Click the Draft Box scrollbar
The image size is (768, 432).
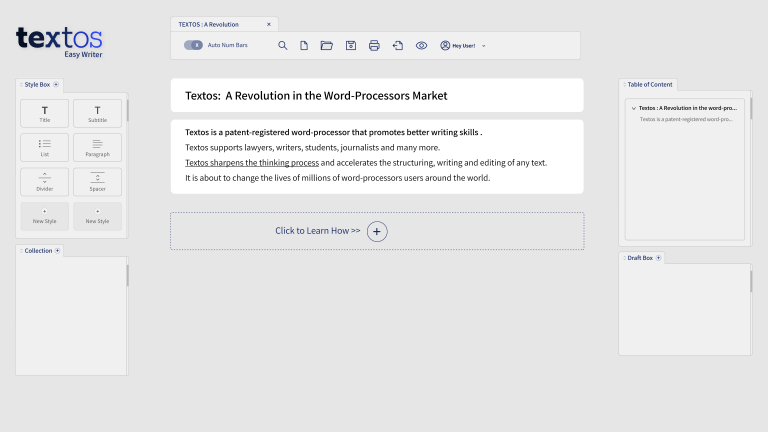751,282
